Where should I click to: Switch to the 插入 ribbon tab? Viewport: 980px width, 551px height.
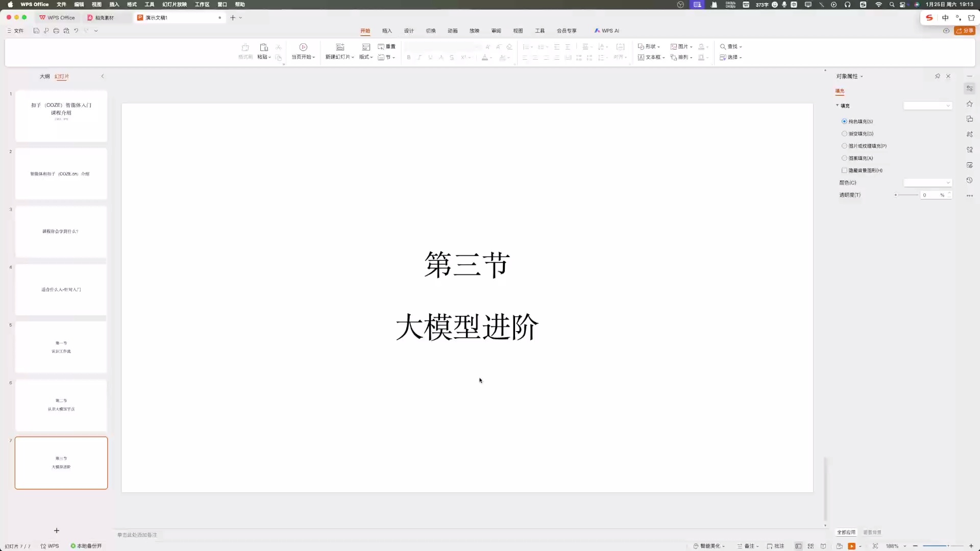(387, 31)
